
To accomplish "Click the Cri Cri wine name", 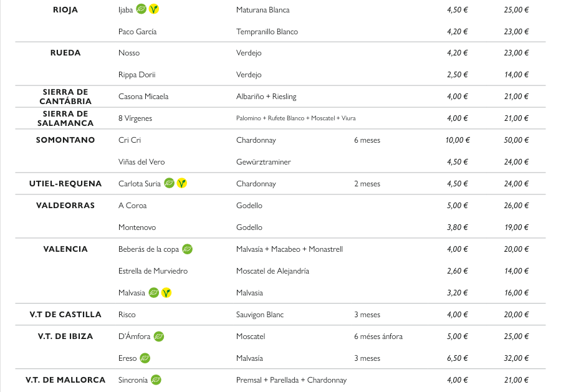I will [130, 140].
